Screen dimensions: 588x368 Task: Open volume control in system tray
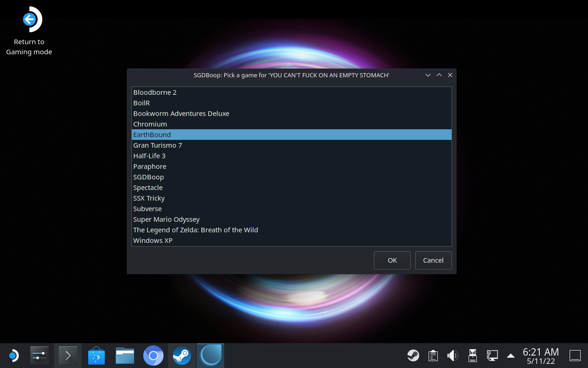click(x=452, y=356)
